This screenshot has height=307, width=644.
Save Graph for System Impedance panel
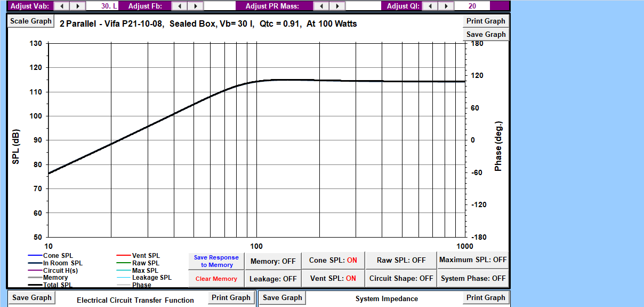pyautogui.click(x=284, y=297)
